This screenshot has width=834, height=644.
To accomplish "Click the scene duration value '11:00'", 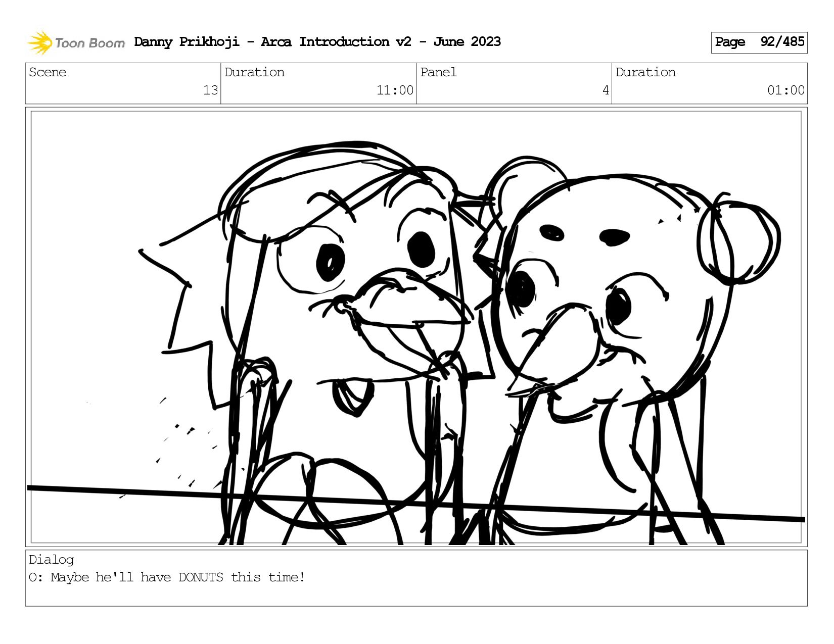I will [395, 90].
